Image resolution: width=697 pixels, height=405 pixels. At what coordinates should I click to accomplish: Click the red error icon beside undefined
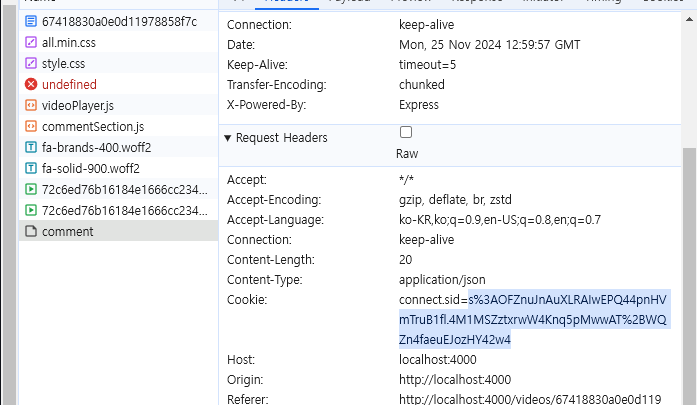click(x=31, y=84)
